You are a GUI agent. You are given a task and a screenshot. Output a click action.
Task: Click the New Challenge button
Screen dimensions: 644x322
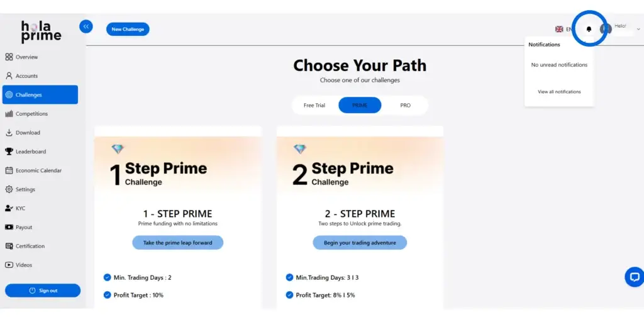(x=128, y=29)
